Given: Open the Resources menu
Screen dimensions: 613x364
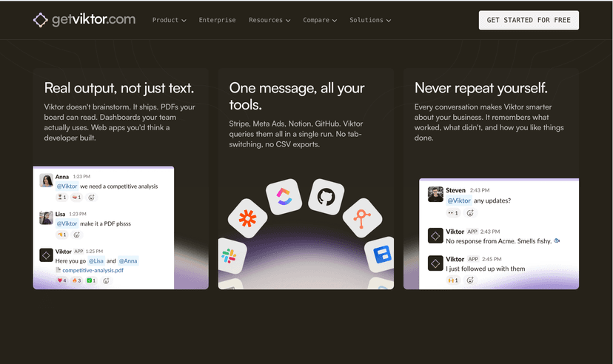Looking at the screenshot, I should click(269, 20).
